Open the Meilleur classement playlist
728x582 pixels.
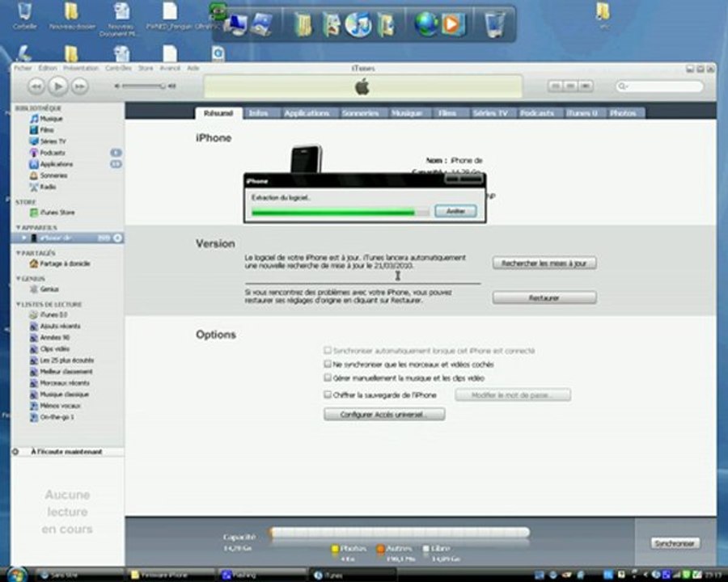[x=61, y=372]
